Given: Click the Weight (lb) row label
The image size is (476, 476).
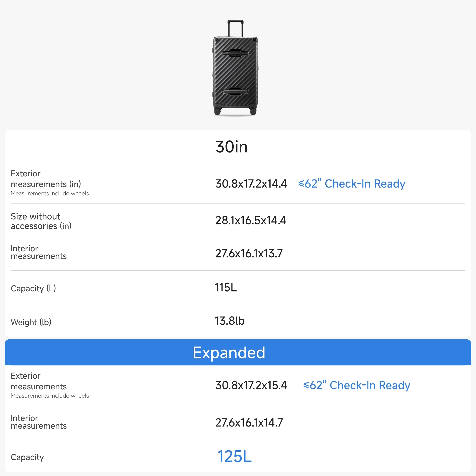Looking at the screenshot, I should [x=31, y=322].
